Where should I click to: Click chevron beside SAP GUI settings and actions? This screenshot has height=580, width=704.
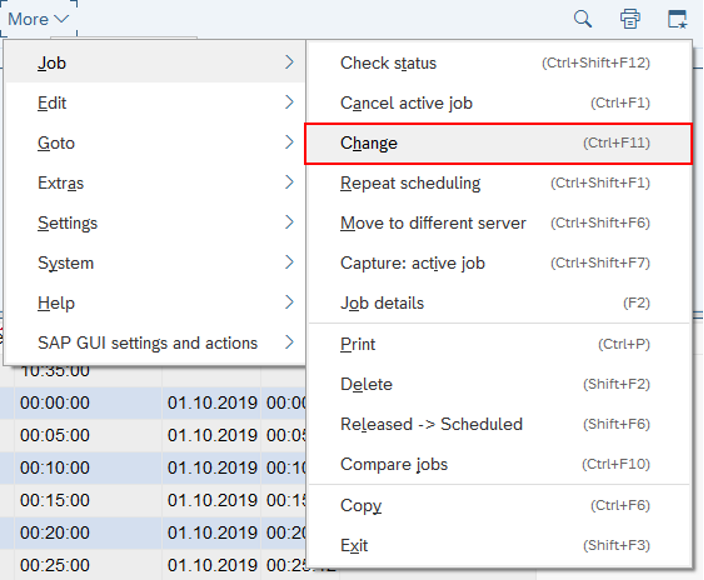tap(290, 342)
